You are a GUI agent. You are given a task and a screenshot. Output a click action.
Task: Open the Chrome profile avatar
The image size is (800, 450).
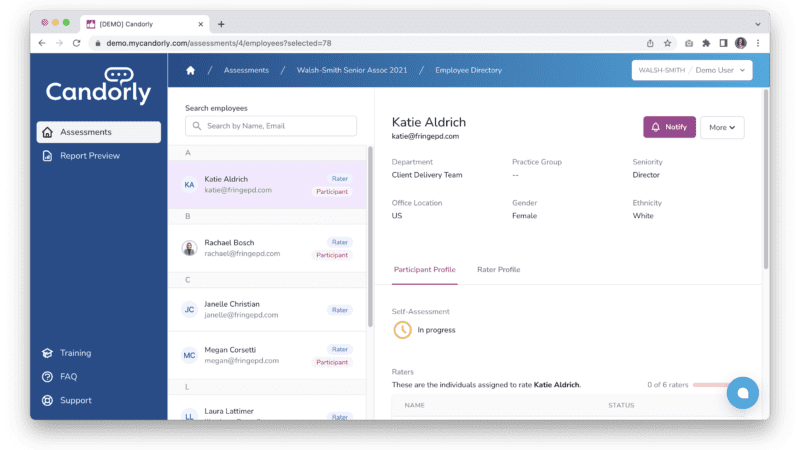741,43
